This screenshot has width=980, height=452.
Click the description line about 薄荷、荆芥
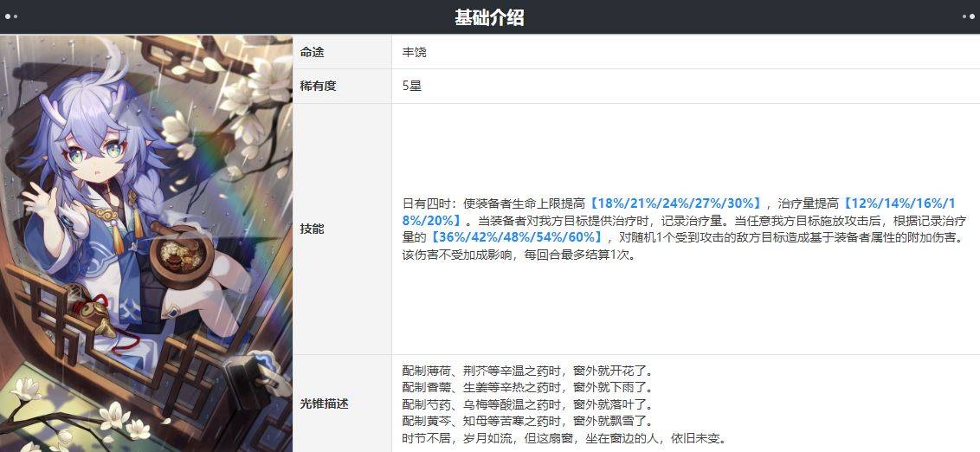tap(527, 371)
